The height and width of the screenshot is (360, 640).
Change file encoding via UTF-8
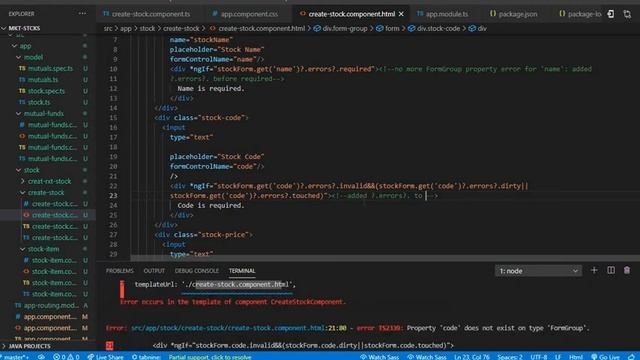pos(538,357)
